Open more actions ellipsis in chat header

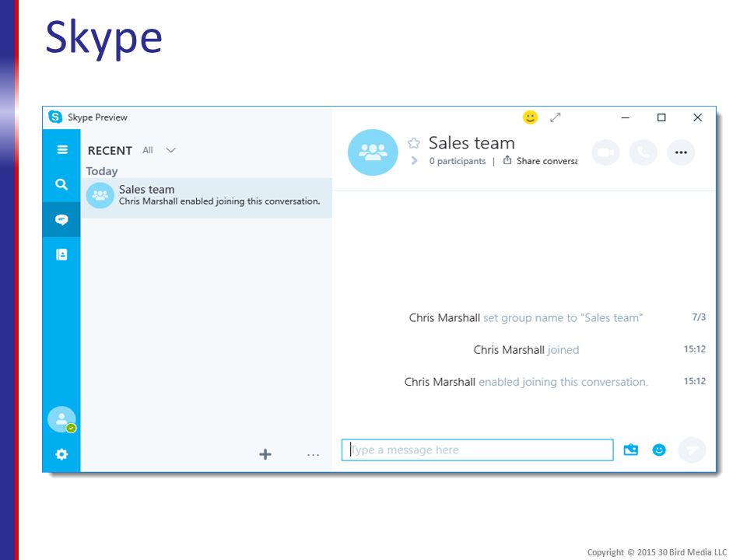coord(682,152)
